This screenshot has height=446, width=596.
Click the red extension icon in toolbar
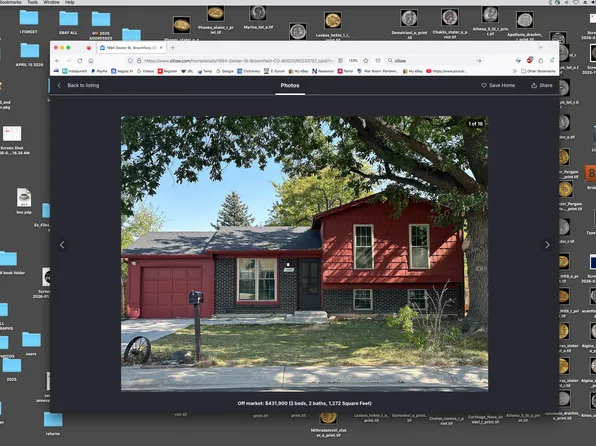(529, 60)
